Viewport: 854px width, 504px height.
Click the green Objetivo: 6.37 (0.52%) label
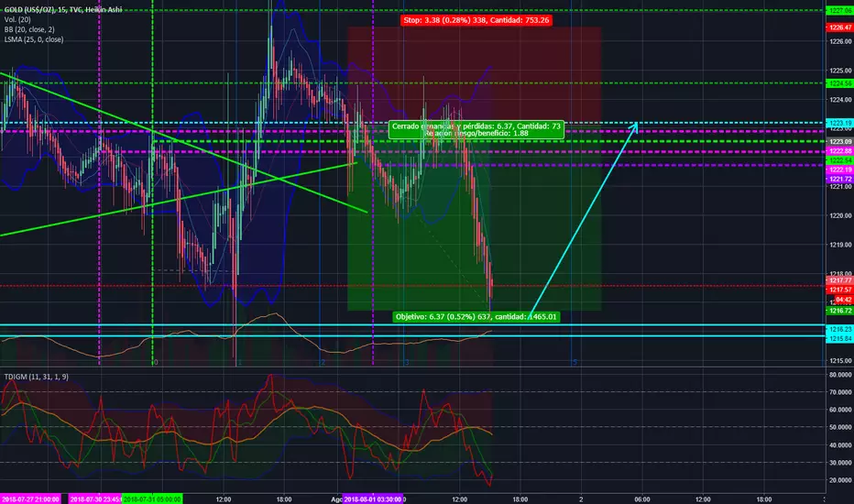[476, 316]
